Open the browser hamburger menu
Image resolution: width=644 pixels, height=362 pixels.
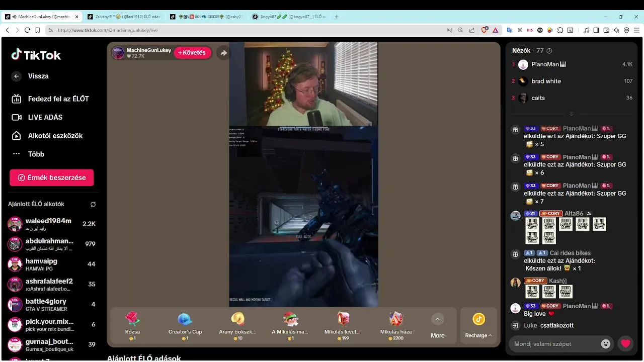(x=636, y=30)
